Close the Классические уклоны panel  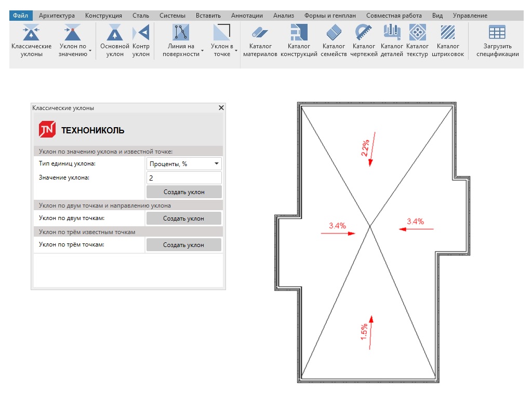point(221,108)
